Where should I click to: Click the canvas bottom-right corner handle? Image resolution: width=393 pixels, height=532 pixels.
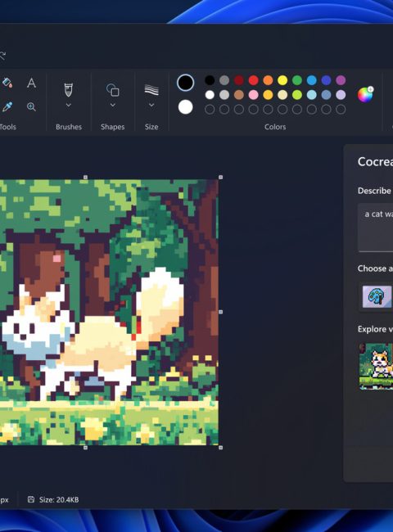coord(221,448)
